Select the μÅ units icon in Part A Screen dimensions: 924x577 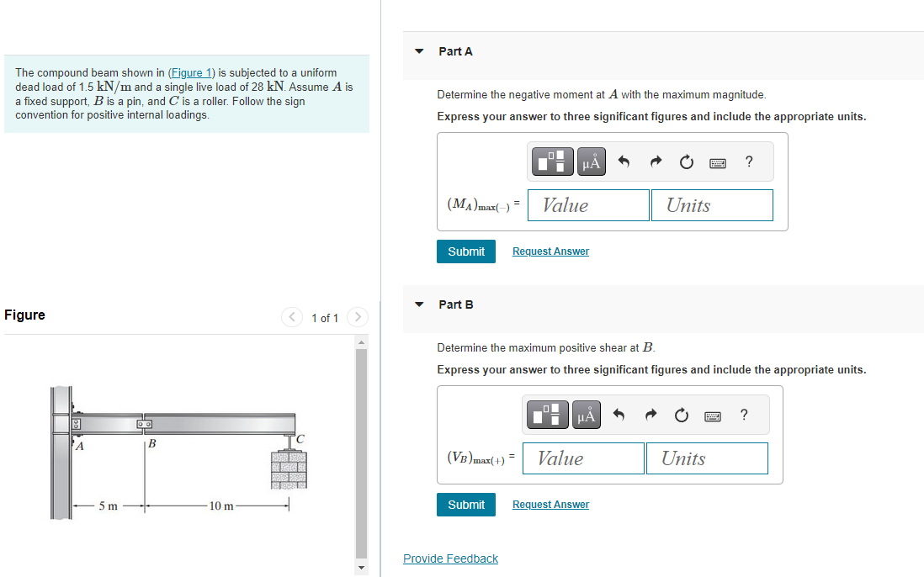coord(590,161)
